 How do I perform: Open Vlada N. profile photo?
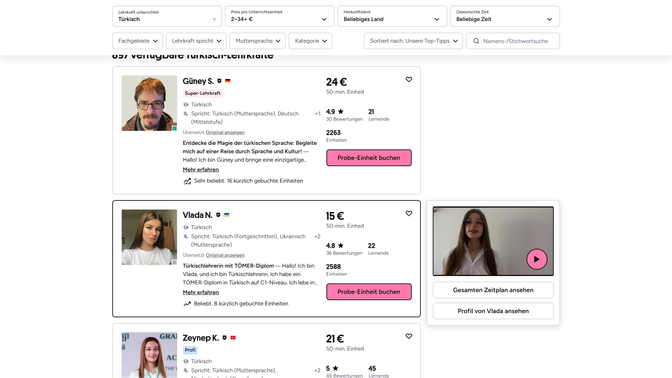click(x=149, y=237)
